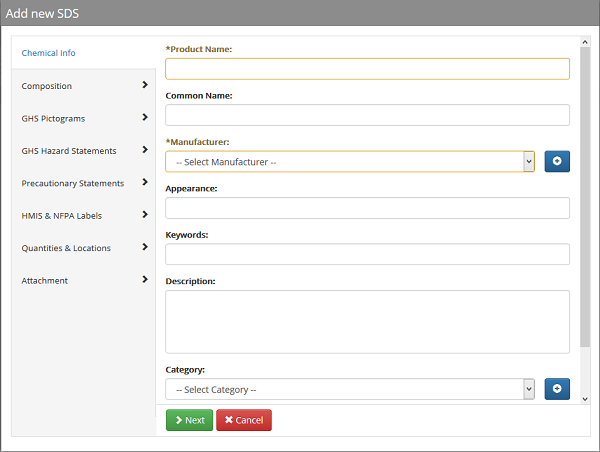Click the plus icon beside Manufacturer dropdown
Viewport: 600px width, 452px height.
click(x=557, y=161)
